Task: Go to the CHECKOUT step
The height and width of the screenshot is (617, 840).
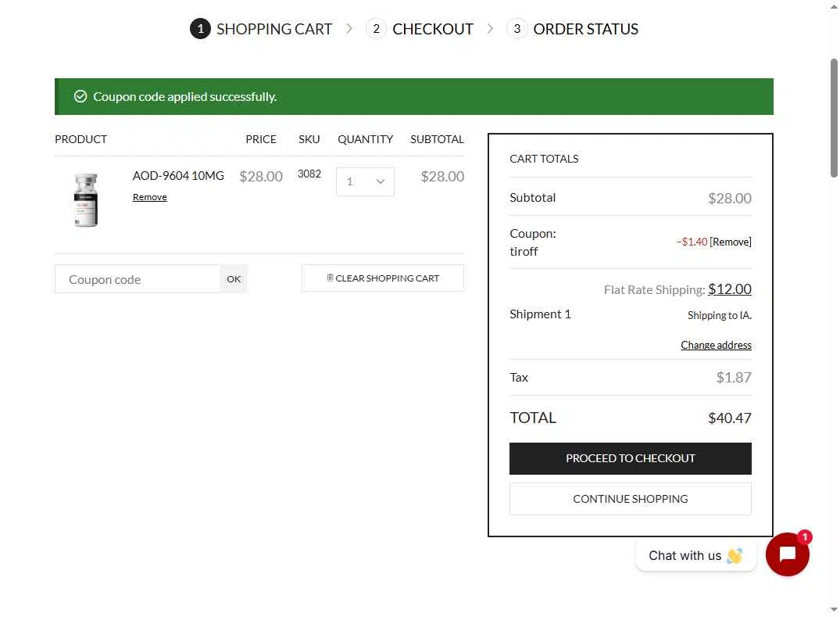Action: click(x=433, y=29)
